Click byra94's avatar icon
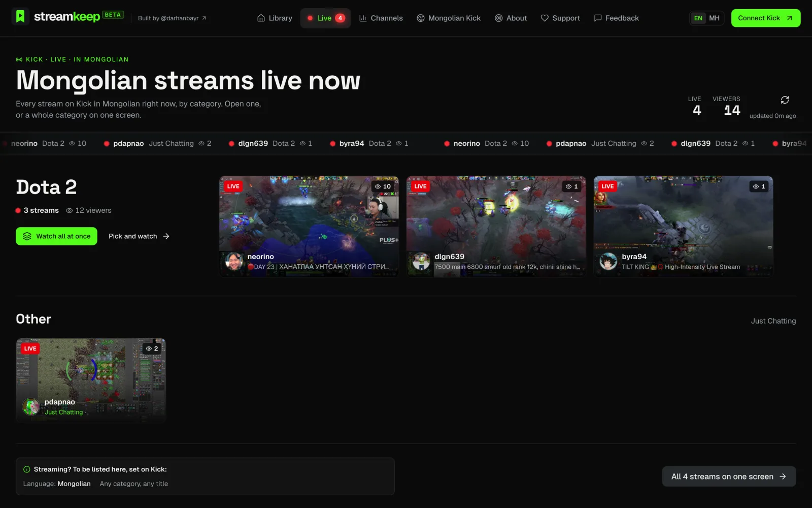812x508 pixels. coord(608,262)
